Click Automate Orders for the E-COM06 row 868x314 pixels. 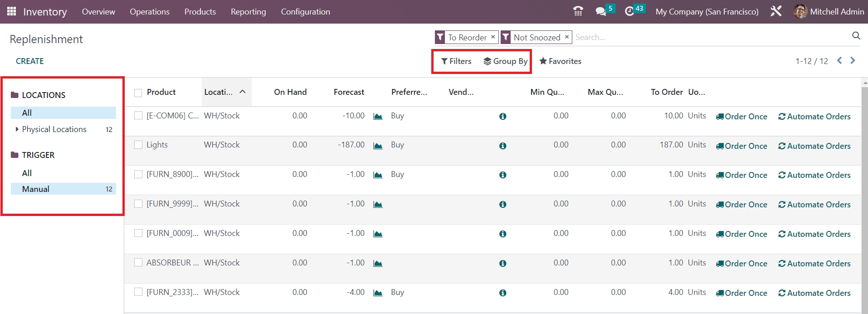point(814,117)
